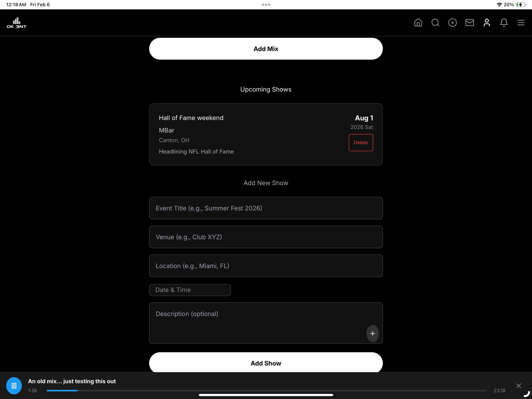Click the '2026 Sat' date text
The height and width of the screenshot is (399, 532).
(361, 127)
